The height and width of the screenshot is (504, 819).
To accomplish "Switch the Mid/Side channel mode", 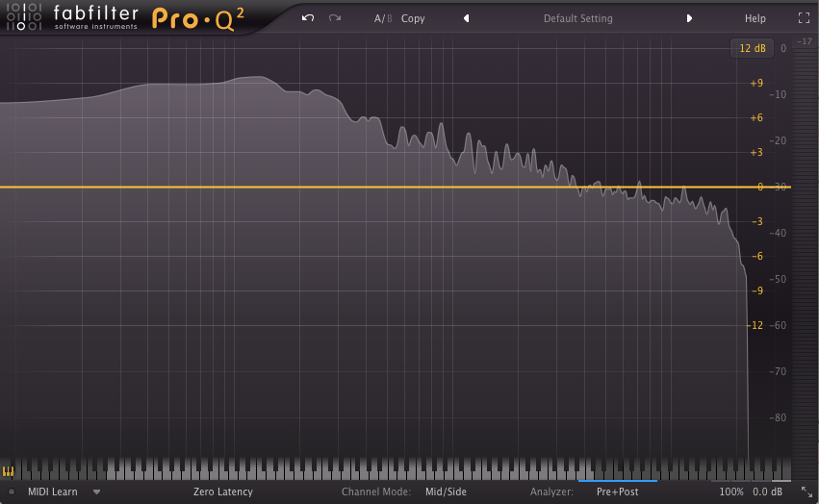I will pos(446,491).
